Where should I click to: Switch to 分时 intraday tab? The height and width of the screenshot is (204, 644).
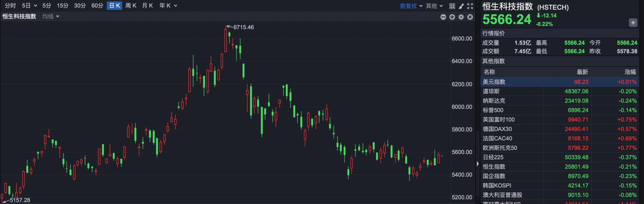coord(10,6)
